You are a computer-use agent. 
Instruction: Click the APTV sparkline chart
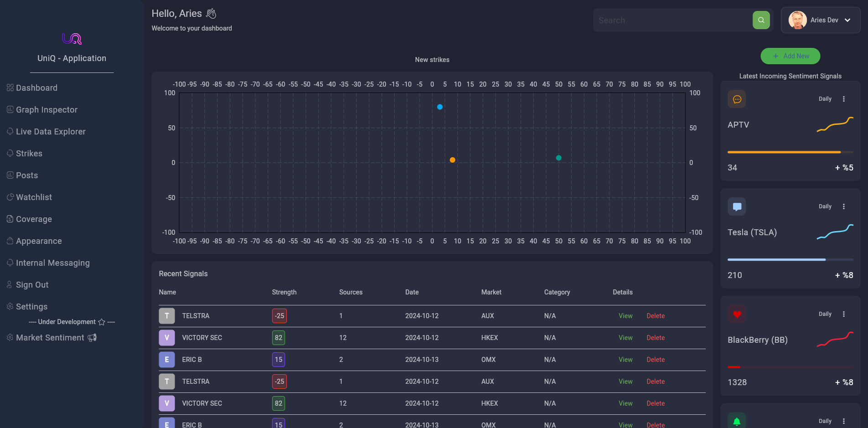(835, 124)
